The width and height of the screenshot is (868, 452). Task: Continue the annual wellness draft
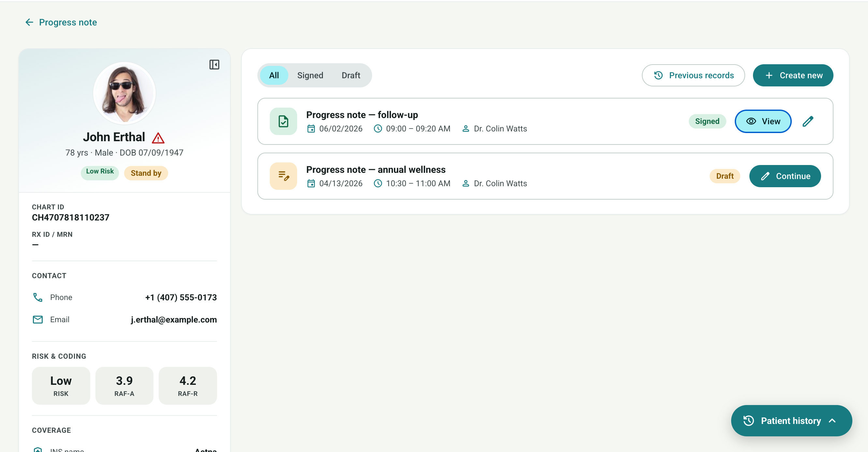(785, 176)
